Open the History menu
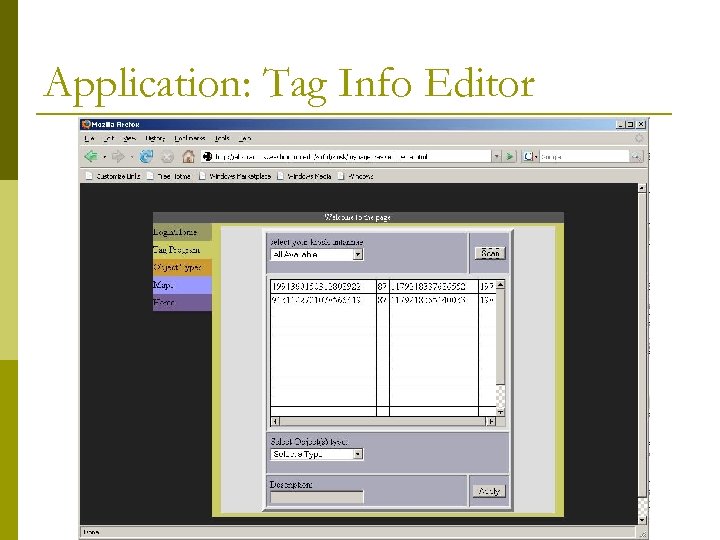Viewport: 720px width, 540px height. (155, 138)
